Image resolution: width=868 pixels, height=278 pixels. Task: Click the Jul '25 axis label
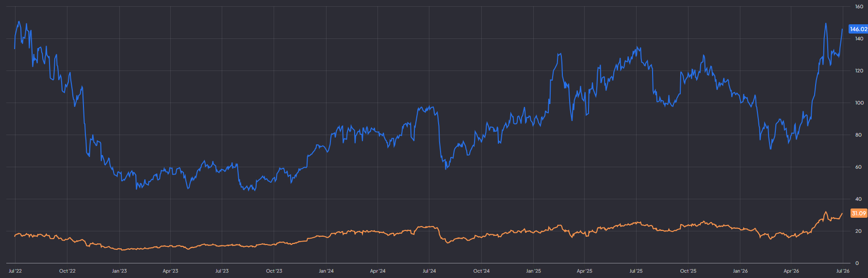tap(636, 271)
